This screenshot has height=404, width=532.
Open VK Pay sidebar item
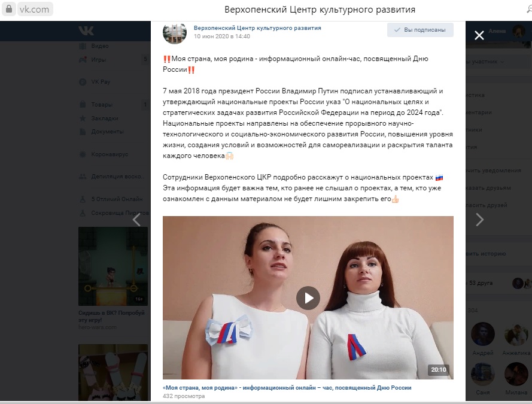click(101, 82)
